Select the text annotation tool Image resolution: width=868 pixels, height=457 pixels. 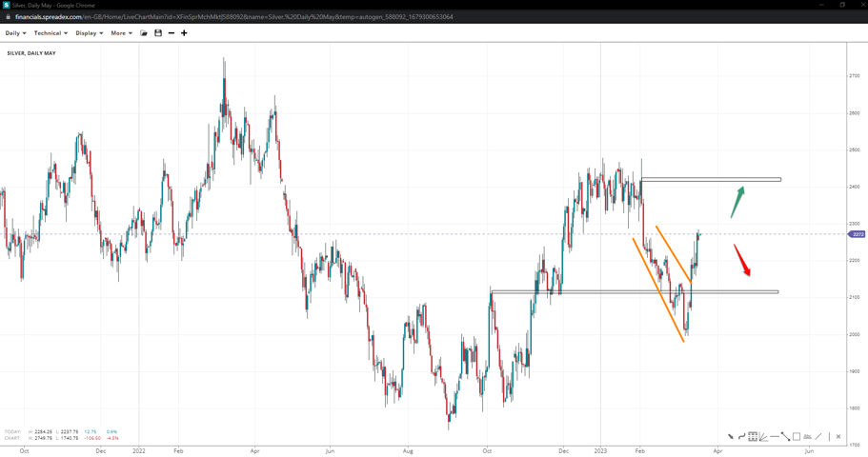807,437
